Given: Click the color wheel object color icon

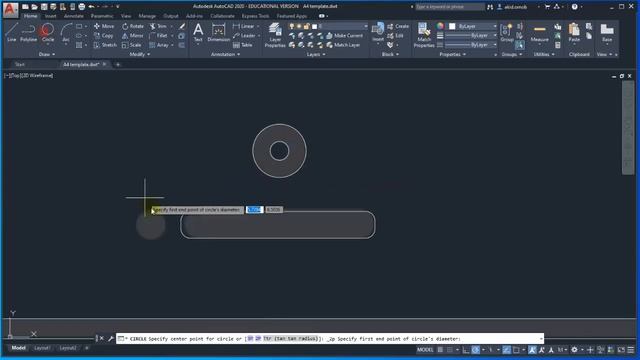Looking at the screenshot, I should tap(440, 26).
